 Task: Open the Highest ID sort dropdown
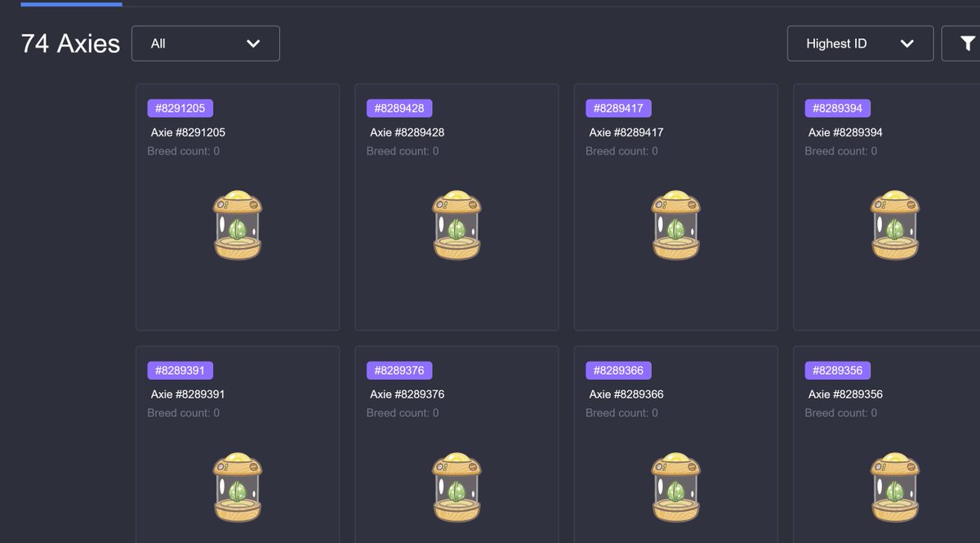860,43
